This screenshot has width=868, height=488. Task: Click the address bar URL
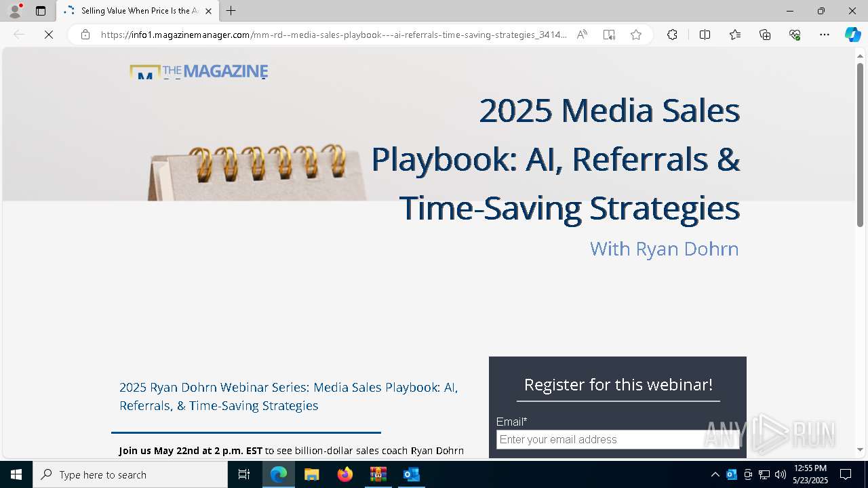[334, 35]
